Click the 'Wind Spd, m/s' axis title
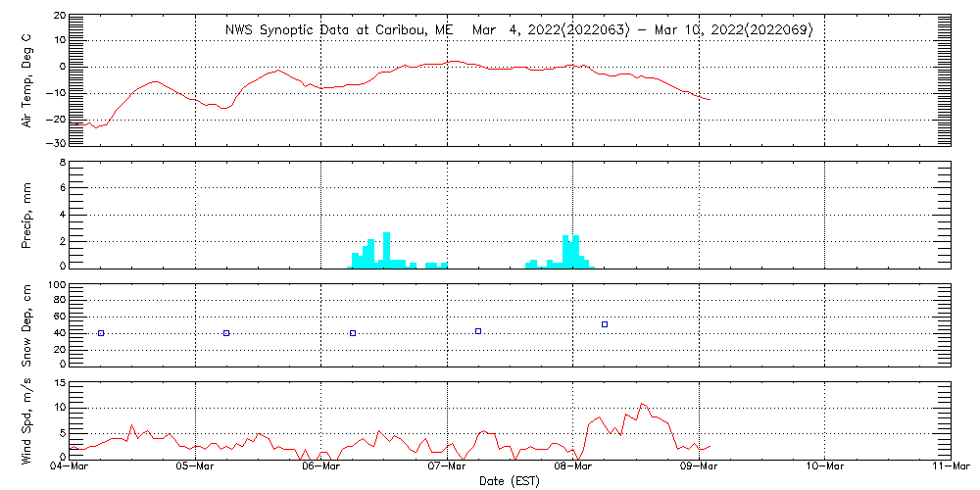The width and height of the screenshot is (980, 490). 27,418
